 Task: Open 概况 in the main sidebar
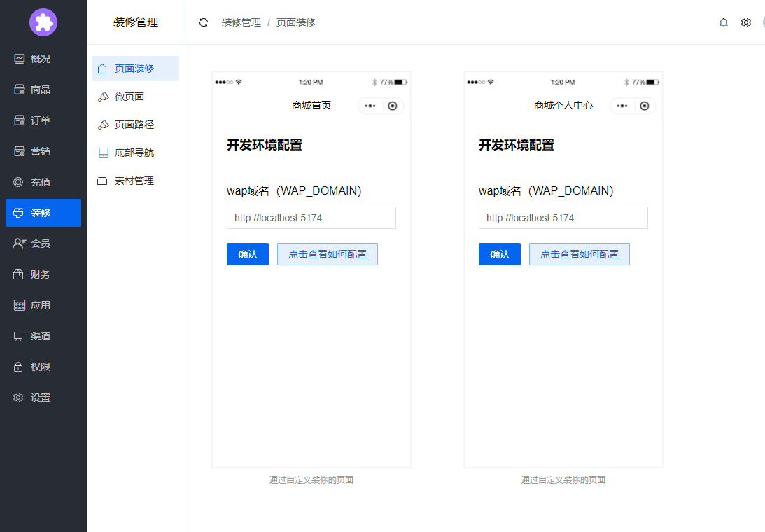(x=41, y=59)
